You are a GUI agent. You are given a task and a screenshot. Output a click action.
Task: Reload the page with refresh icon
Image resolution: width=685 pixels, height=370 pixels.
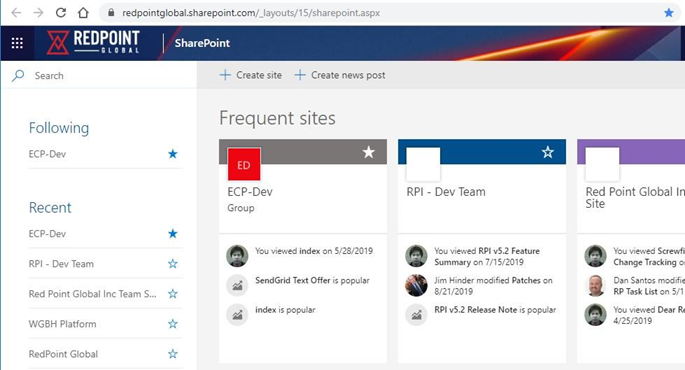(x=61, y=13)
